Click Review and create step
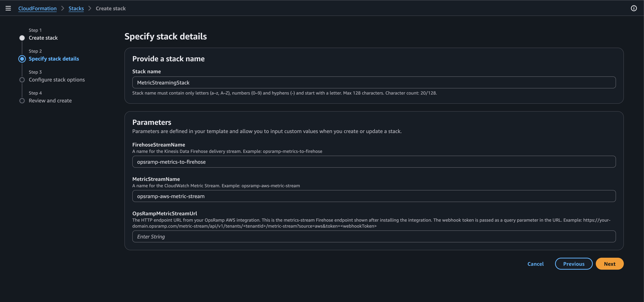 (50, 101)
